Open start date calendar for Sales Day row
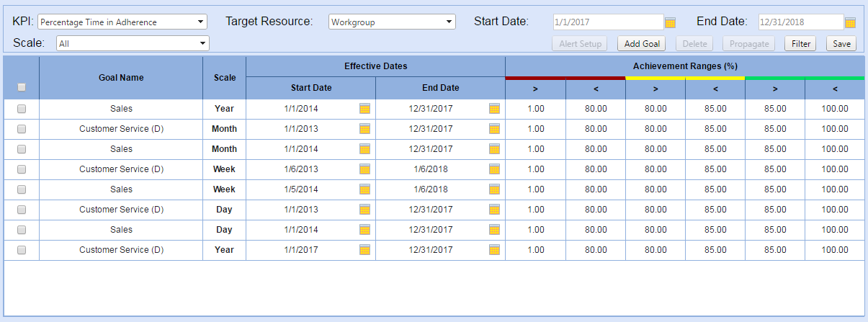This screenshot has width=868, height=322. coord(364,230)
